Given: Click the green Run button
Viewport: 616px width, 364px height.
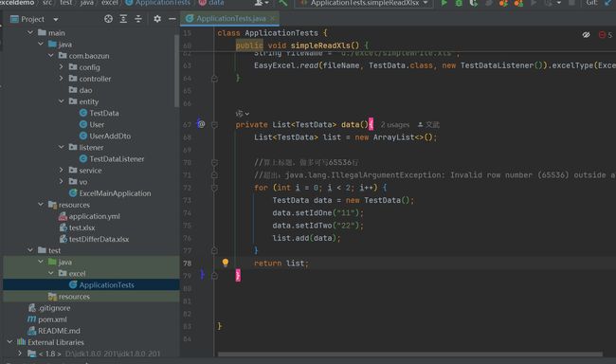Looking at the screenshot, I should click(444, 3).
